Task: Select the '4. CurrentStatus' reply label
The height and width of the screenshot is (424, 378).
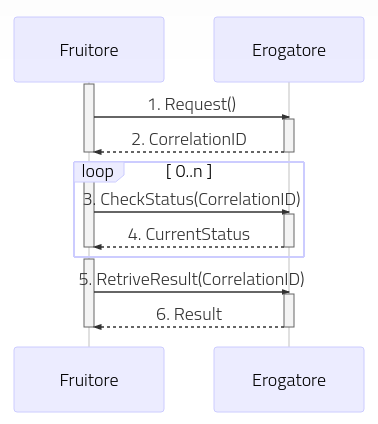Action: 189,234
